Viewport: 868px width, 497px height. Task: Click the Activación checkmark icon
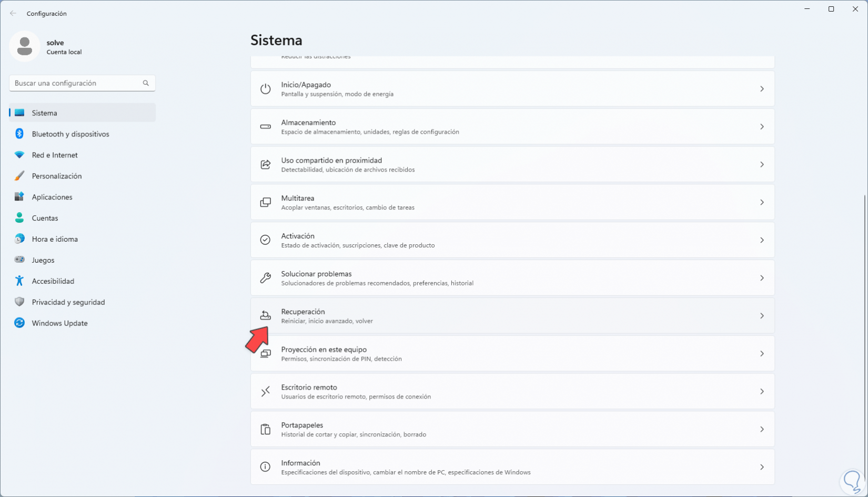click(x=266, y=240)
